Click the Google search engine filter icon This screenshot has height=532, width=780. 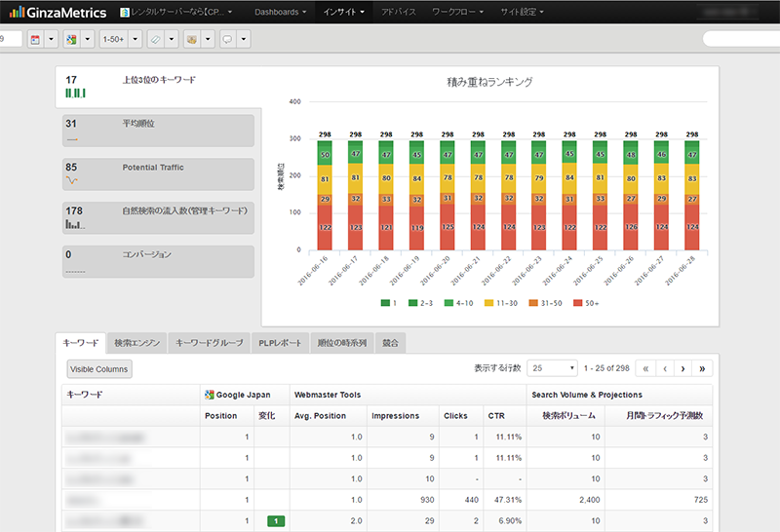pos(71,39)
